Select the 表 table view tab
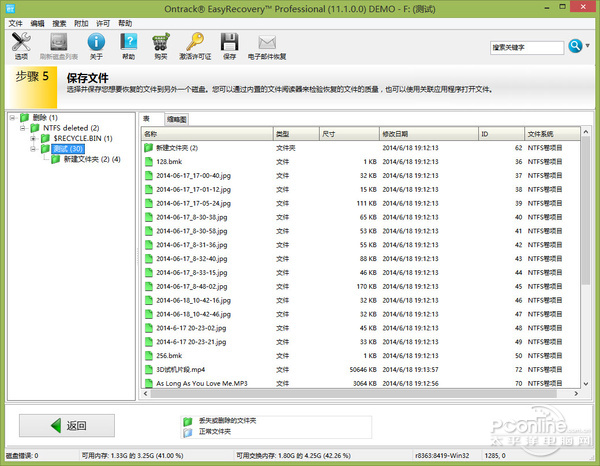 (x=152, y=119)
